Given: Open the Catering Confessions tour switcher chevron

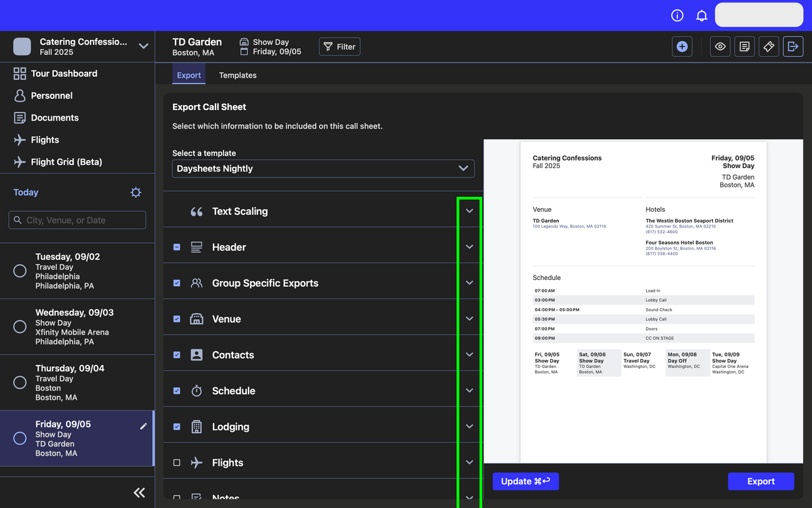Looking at the screenshot, I should (x=144, y=46).
